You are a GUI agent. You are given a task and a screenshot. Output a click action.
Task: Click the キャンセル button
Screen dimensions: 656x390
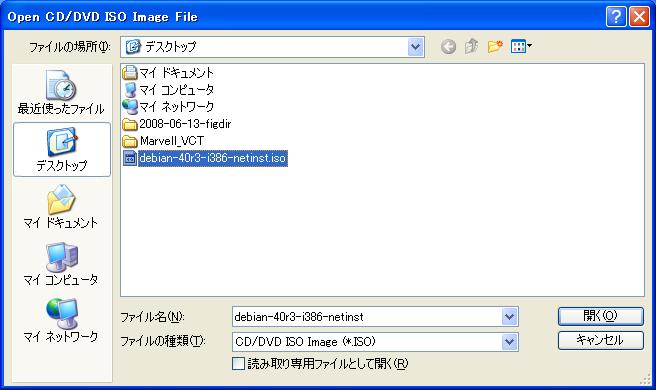[x=600, y=340]
